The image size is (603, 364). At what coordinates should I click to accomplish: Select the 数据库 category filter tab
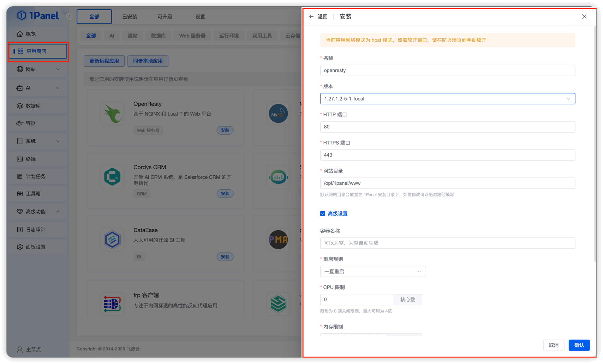point(158,36)
